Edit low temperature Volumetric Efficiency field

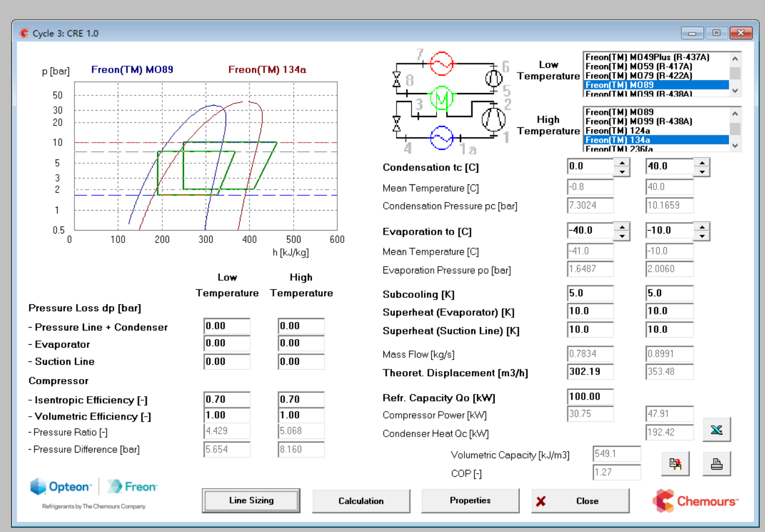pyautogui.click(x=227, y=416)
